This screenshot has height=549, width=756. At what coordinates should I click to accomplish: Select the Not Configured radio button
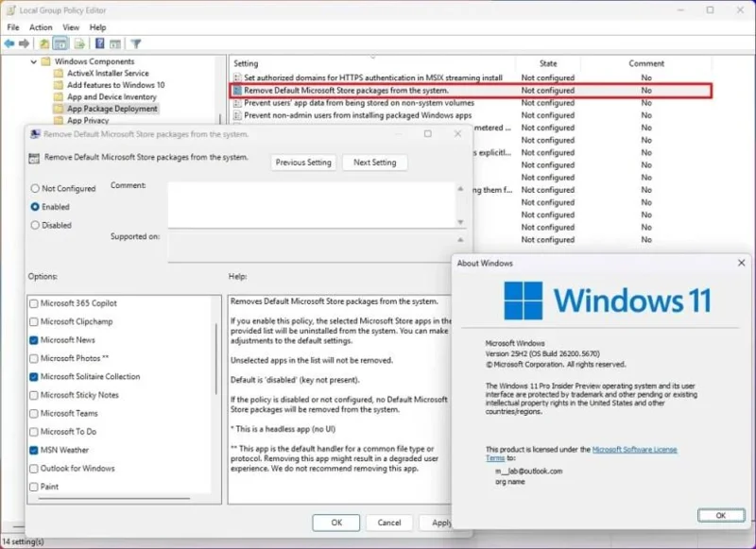35,188
